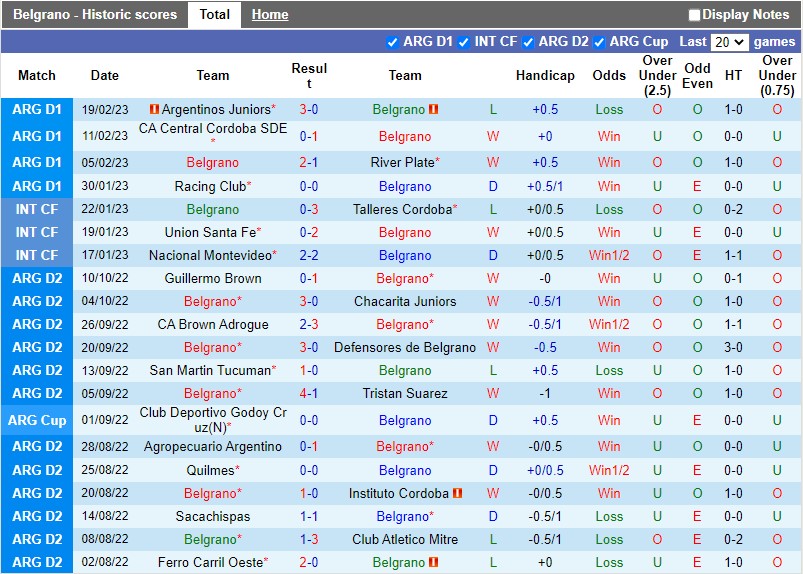Select the Total tab
This screenshot has width=803, height=574.
214,15
